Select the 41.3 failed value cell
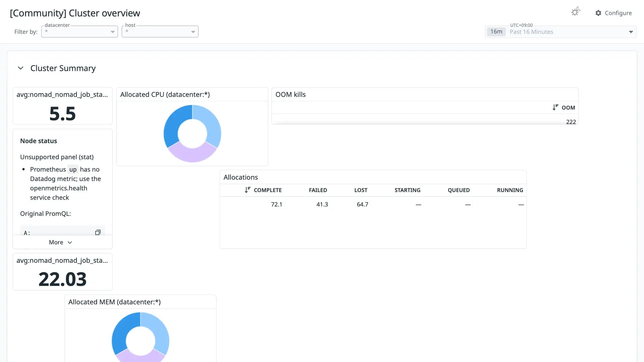Screen dimensions: 644x362 [322, 204]
